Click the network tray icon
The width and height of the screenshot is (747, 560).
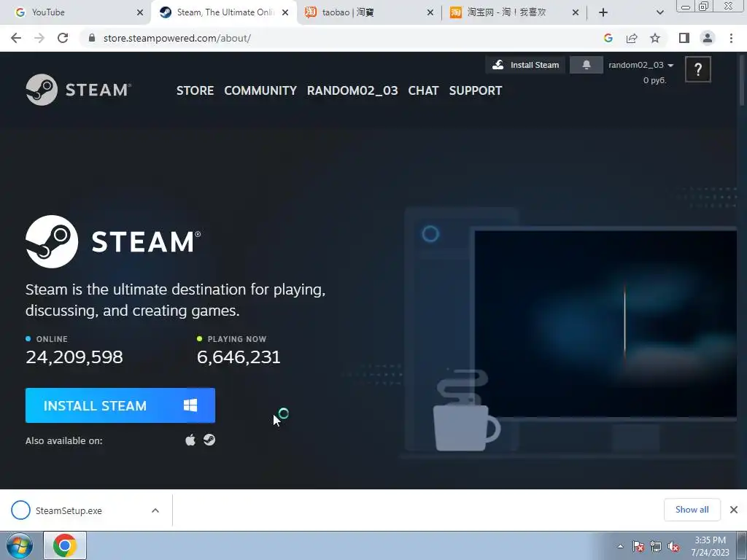pyautogui.click(x=656, y=546)
